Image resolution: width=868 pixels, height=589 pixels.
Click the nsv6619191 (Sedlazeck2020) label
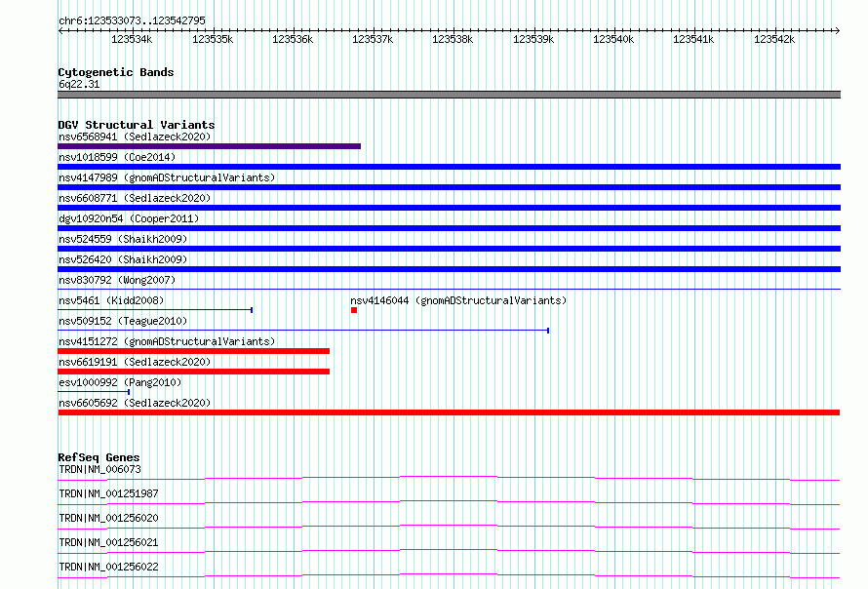click(x=135, y=362)
